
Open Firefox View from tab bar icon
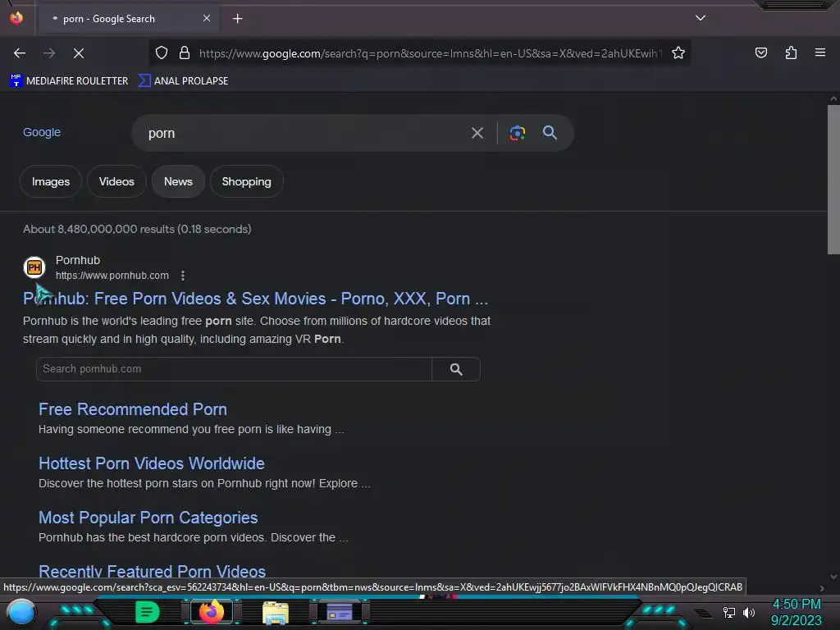pos(16,18)
